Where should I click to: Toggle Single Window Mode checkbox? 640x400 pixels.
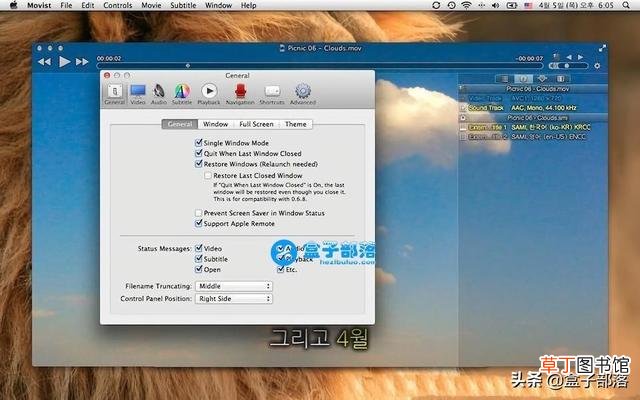coord(199,143)
